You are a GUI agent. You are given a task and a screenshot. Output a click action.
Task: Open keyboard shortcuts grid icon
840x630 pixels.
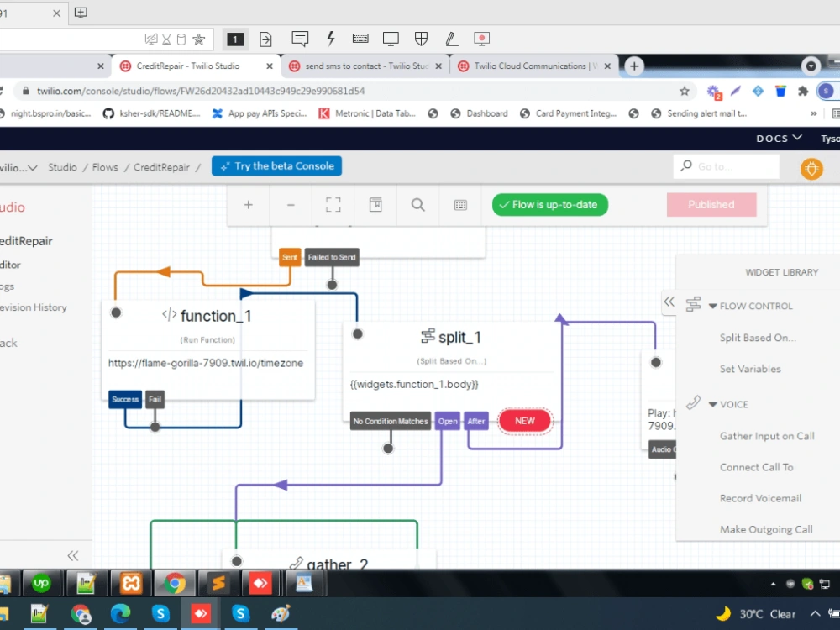pyautogui.click(x=460, y=205)
